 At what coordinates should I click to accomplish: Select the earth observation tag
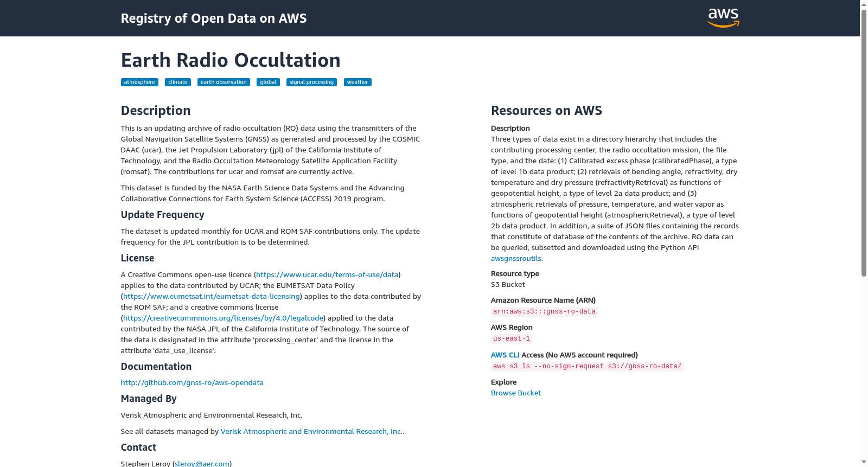[224, 82]
